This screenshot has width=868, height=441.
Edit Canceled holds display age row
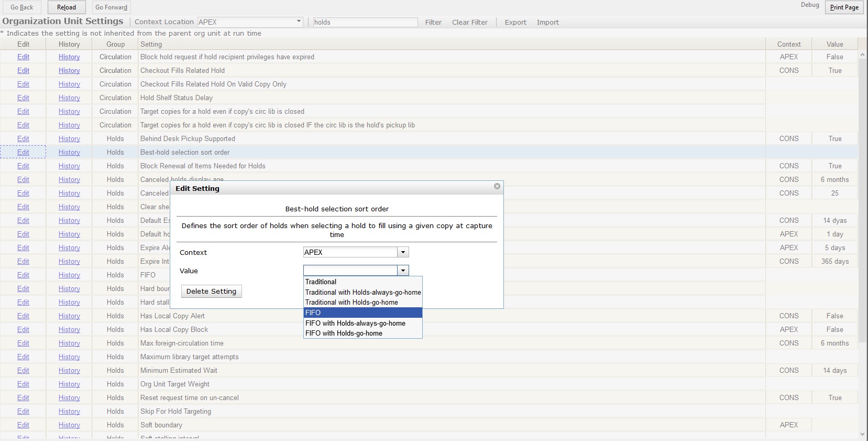click(23, 179)
